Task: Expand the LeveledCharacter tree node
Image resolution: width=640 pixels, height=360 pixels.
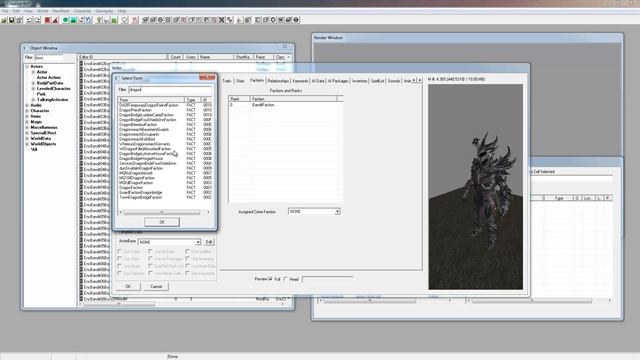Action: coord(33,89)
